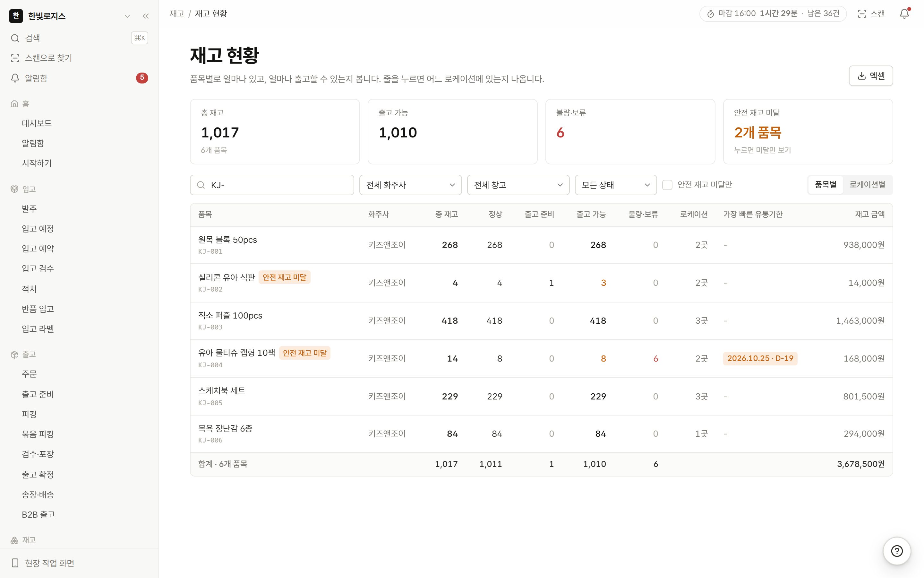Click the red 5 notification badge
Viewport: 924px width, 578px height.
click(x=142, y=78)
